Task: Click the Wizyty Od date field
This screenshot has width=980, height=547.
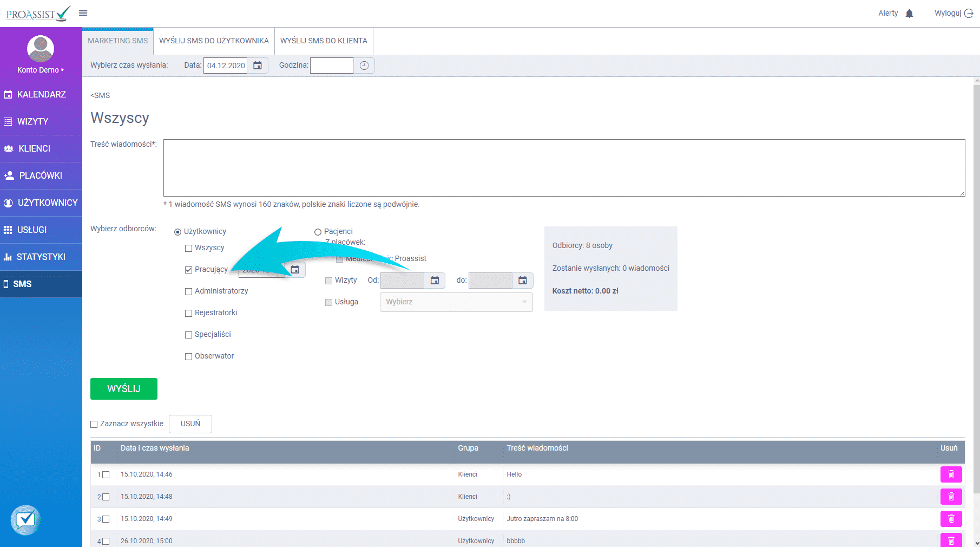Action: 403,281
